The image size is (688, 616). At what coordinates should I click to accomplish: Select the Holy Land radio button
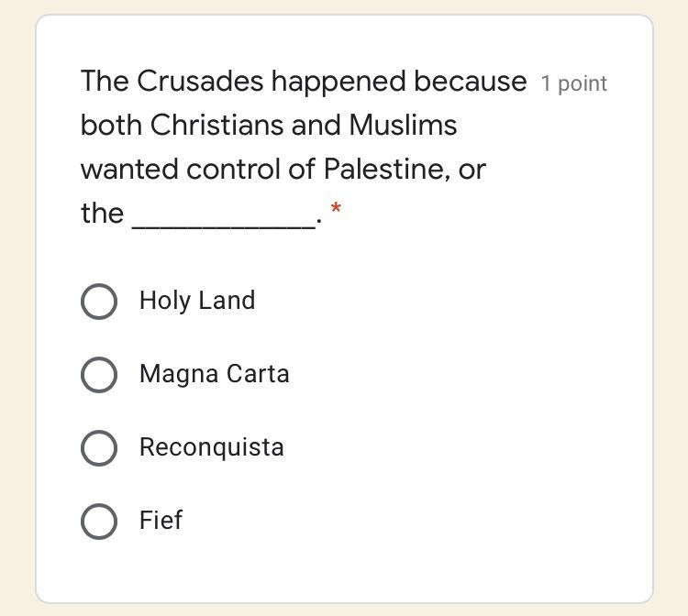99,301
